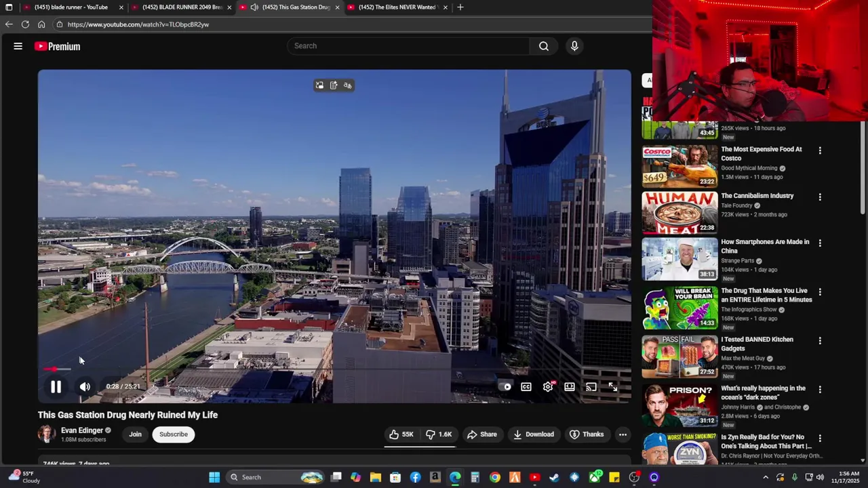This screenshot has width=868, height=488.
Task: Share the video
Action: pos(482,434)
